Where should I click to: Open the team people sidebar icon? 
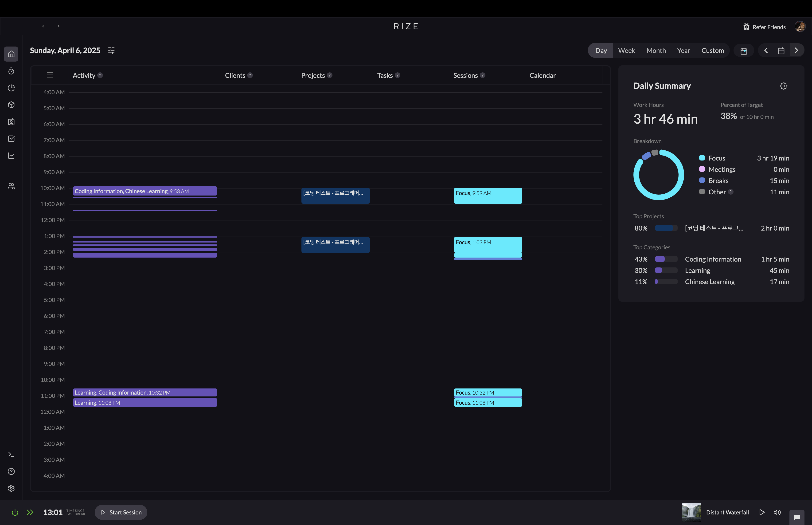pyautogui.click(x=11, y=186)
